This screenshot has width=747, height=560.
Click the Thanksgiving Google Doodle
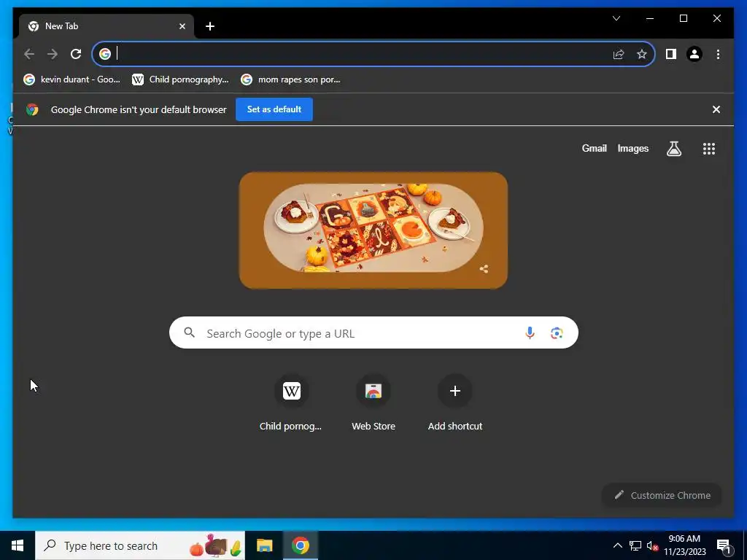pos(373,230)
